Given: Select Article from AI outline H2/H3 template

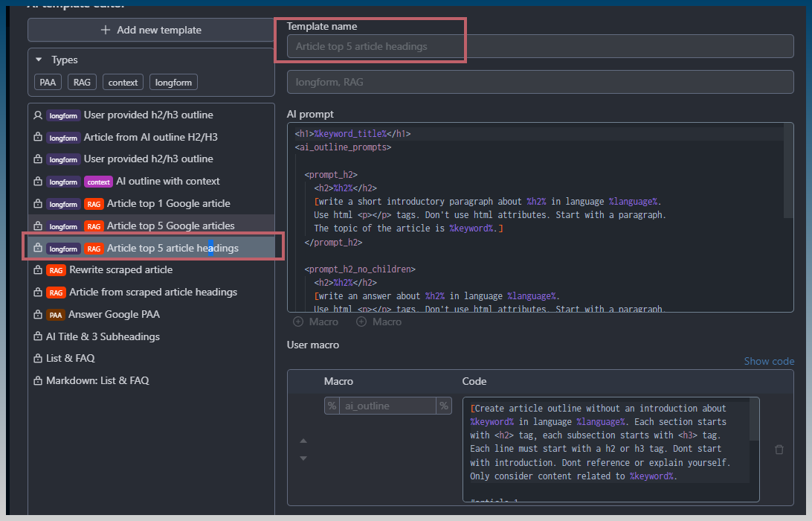Looking at the screenshot, I should click(151, 138).
